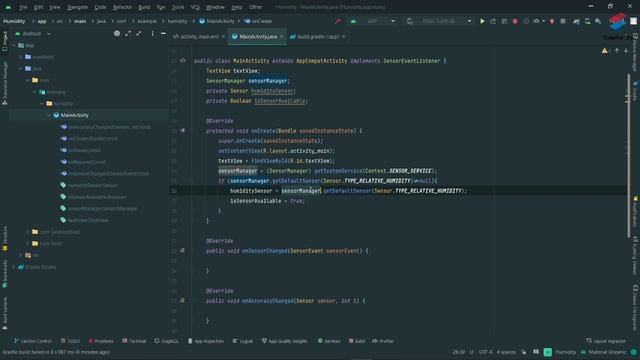The width and height of the screenshot is (640, 360).
Task: Expand the res folder node
Action: 21,255
